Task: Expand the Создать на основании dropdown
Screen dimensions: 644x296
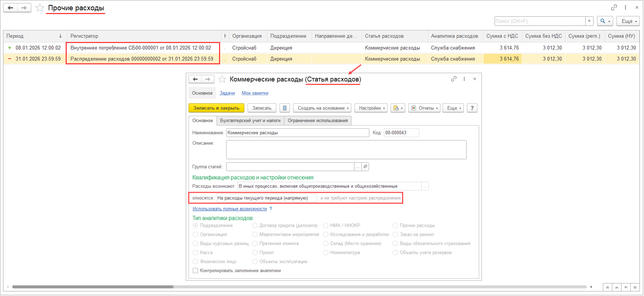Action: (x=323, y=108)
